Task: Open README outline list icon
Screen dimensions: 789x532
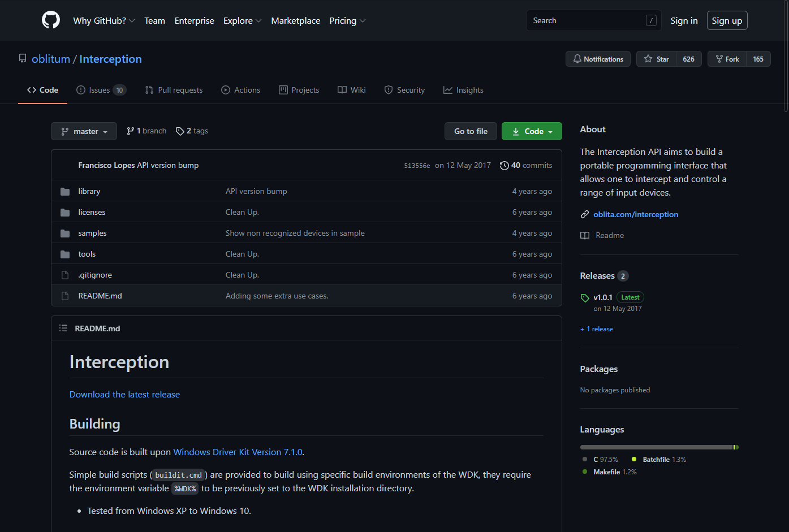Action: (63, 328)
